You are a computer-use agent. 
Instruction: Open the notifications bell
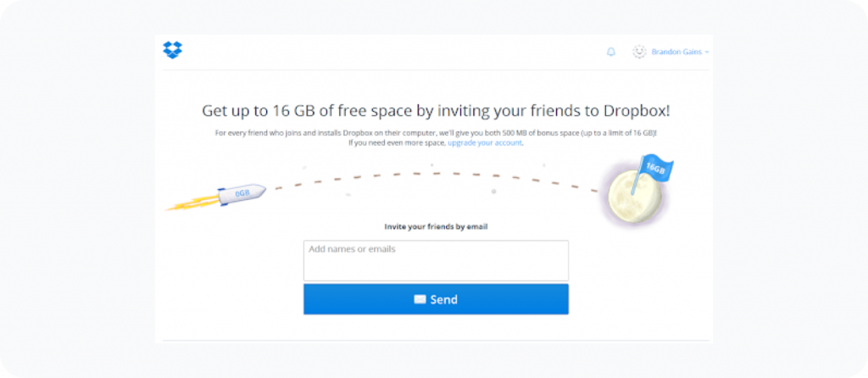click(x=611, y=52)
